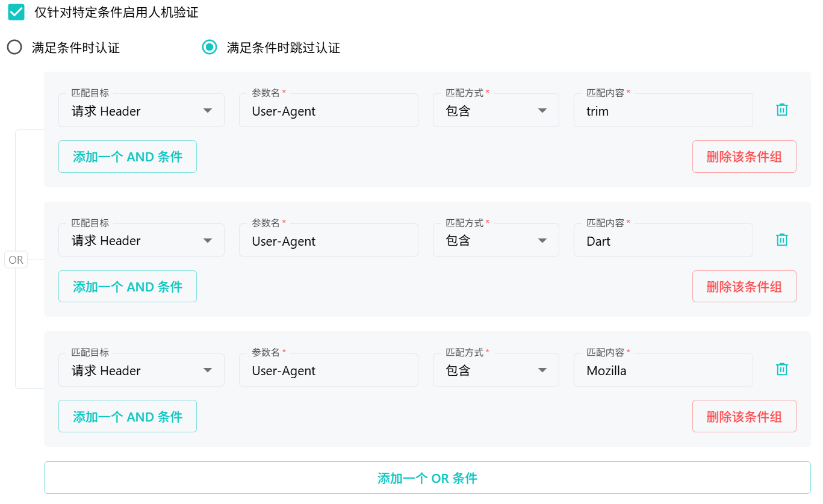Open 匹配目标 dropdown in the trim group
823x504 pixels.
(x=141, y=111)
